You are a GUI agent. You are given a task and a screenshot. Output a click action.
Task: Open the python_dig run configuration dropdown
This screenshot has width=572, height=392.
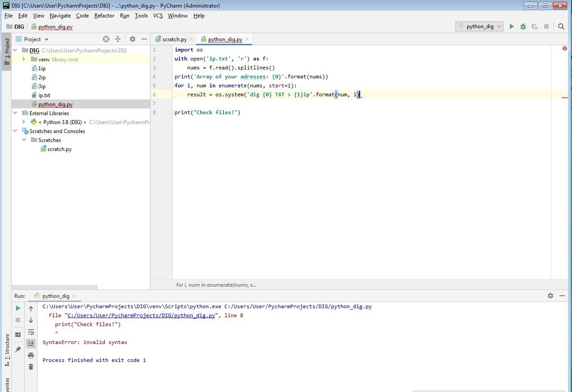pyautogui.click(x=479, y=27)
